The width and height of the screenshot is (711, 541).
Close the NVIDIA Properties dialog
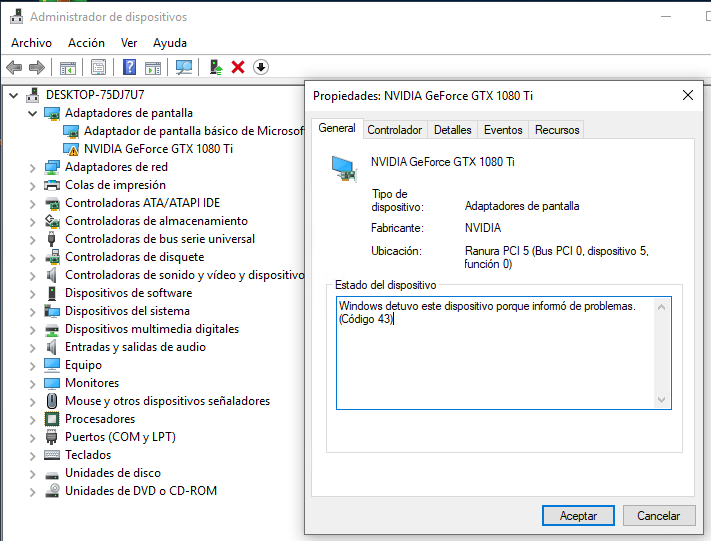coord(687,95)
